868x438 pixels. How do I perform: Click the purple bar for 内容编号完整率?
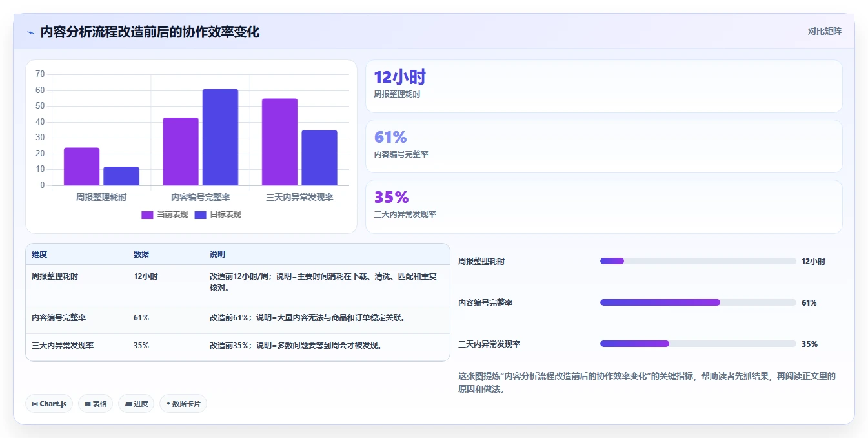(x=181, y=152)
